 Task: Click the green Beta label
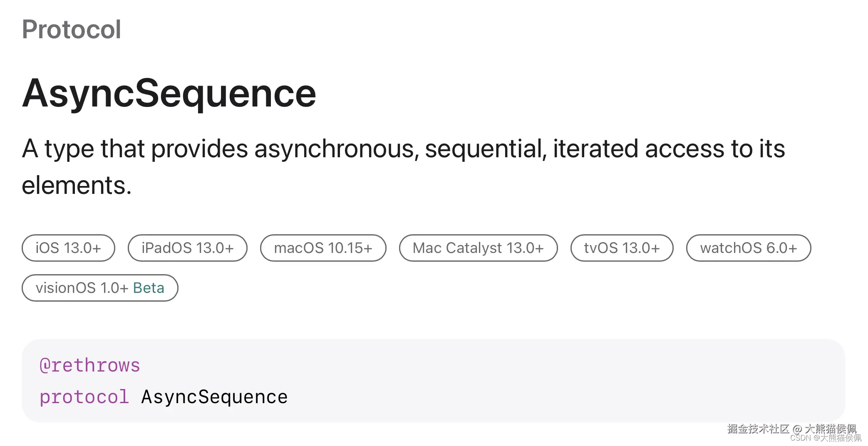tap(149, 288)
